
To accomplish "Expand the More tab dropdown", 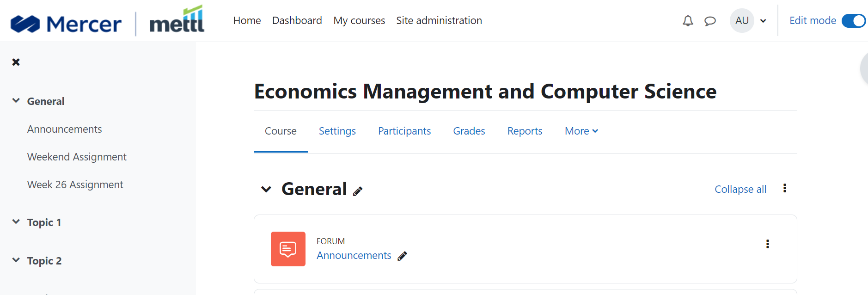I will pyautogui.click(x=581, y=131).
